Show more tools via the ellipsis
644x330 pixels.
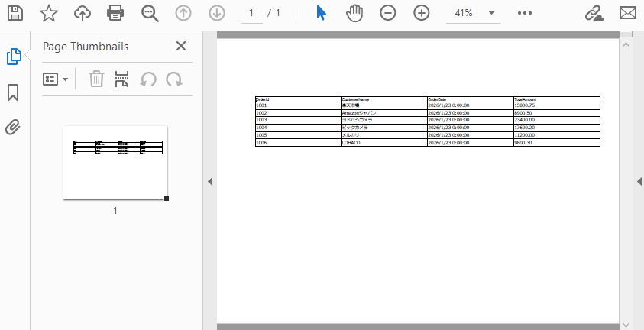point(525,13)
